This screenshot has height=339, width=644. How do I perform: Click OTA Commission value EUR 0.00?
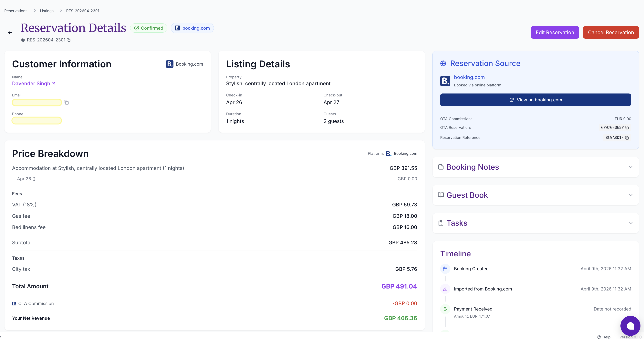(623, 119)
